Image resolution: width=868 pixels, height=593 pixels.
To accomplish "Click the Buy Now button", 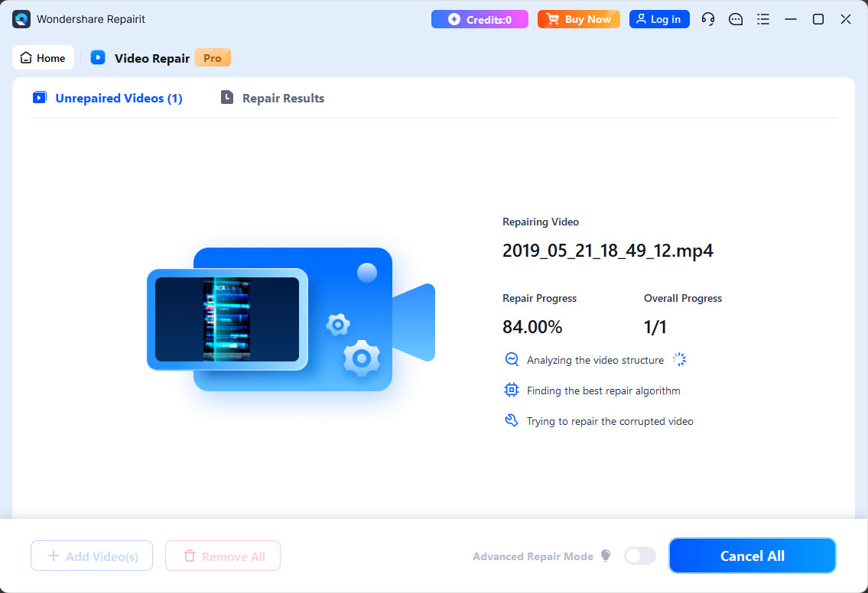I will pyautogui.click(x=579, y=18).
